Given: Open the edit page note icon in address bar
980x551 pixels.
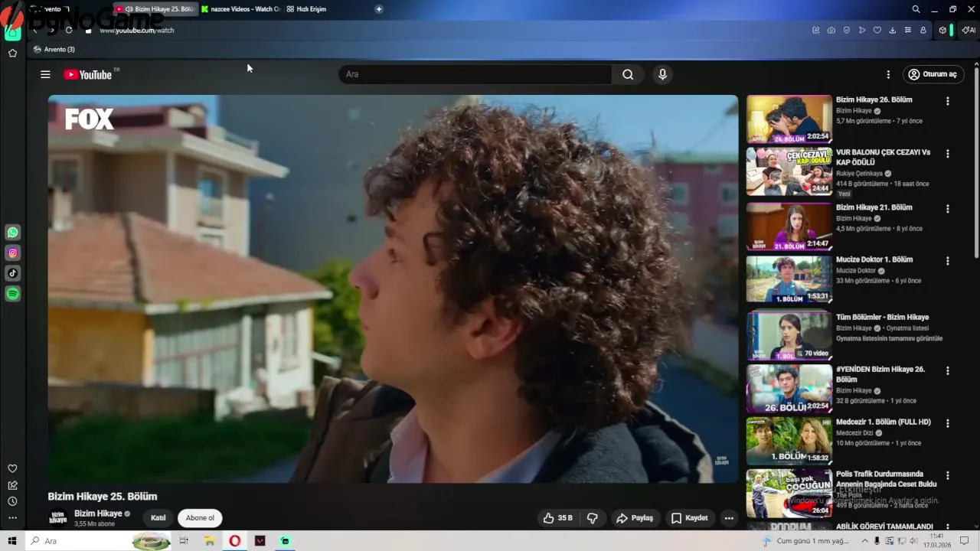Looking at the screenshot, I should (x=816, y=30).
